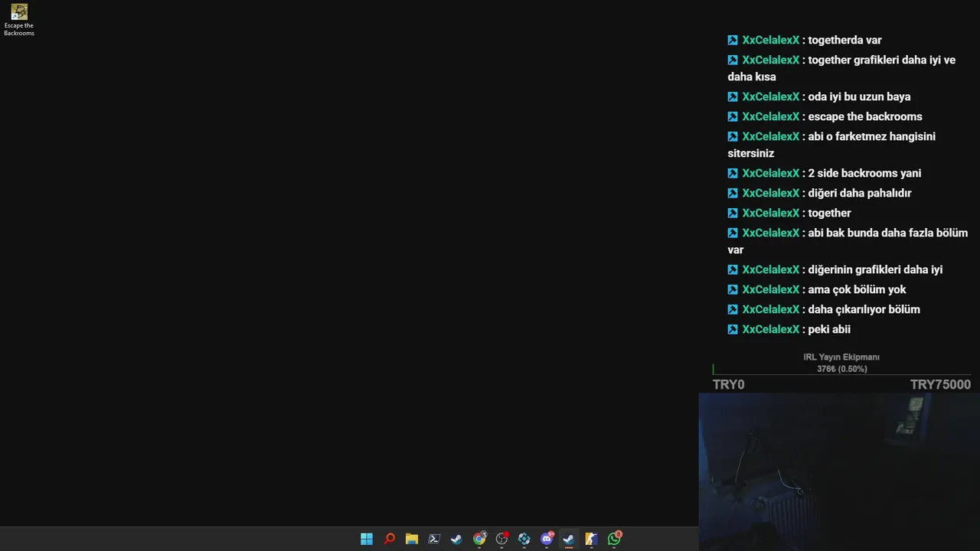
Task: Open the Counter-Strike taskbar icon
Action: pyautogui.click(x=591, y=539)
